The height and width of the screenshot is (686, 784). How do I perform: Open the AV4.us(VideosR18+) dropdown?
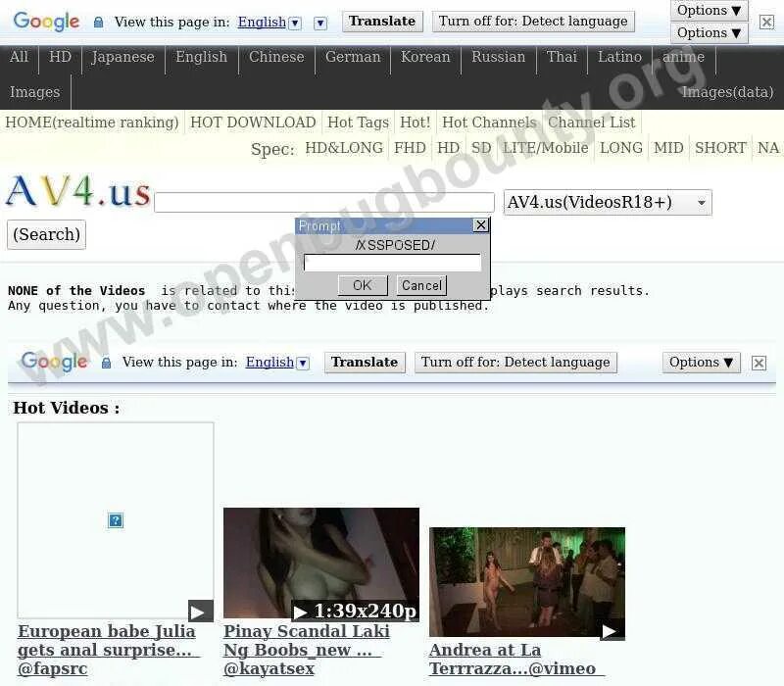(608, 203)
